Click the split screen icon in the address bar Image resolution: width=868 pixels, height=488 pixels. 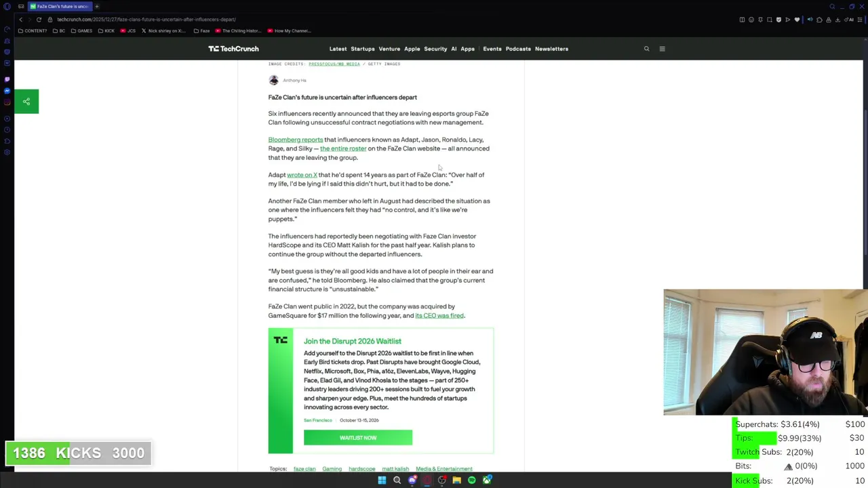742,20
